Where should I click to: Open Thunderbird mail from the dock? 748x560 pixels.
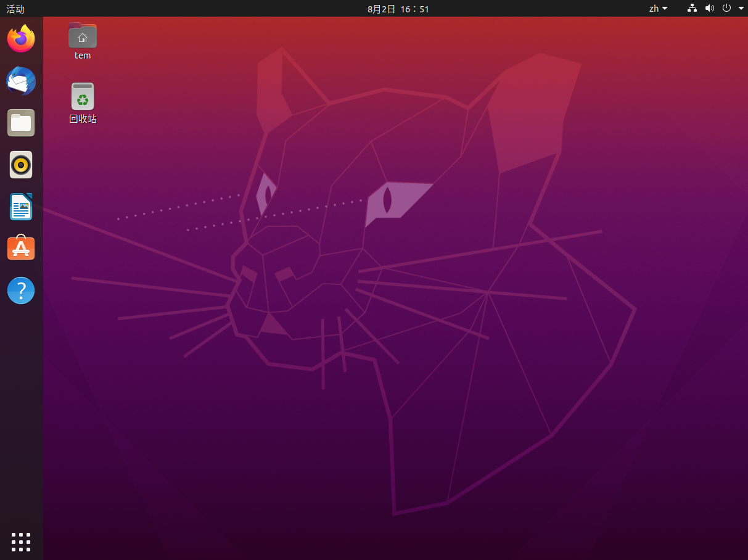tap(21, 81)
